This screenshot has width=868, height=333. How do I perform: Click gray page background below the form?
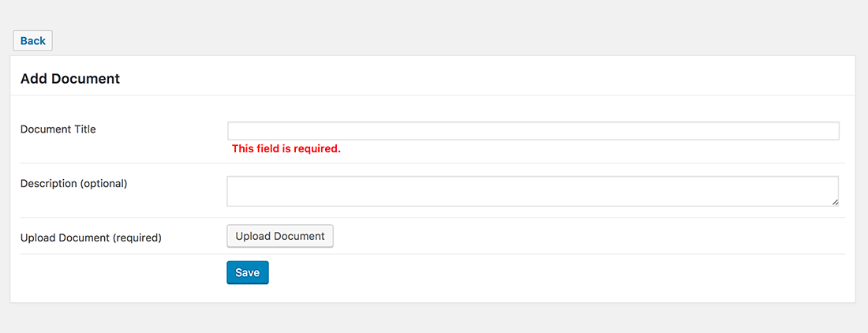pyautogui.click(x=434, y=319)
